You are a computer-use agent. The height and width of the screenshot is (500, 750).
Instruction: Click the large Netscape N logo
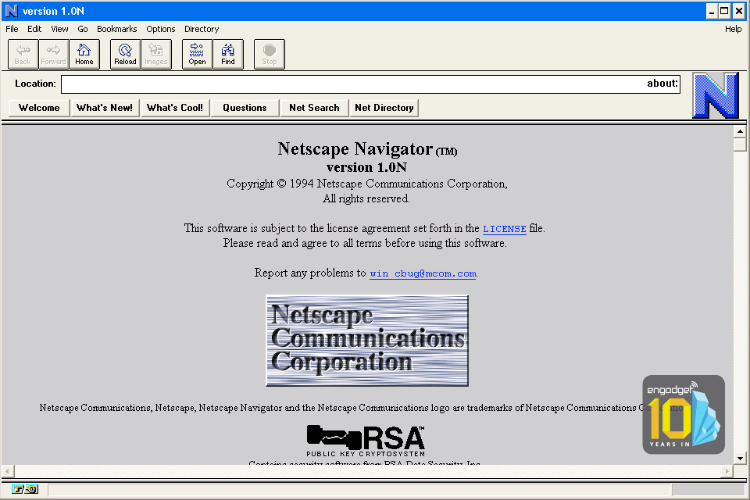[716, 95]
